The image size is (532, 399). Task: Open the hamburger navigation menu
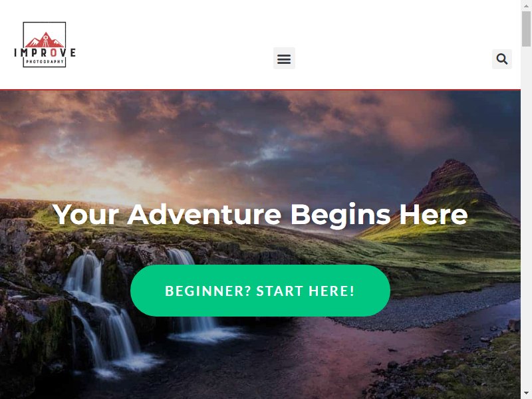point(284,59)
